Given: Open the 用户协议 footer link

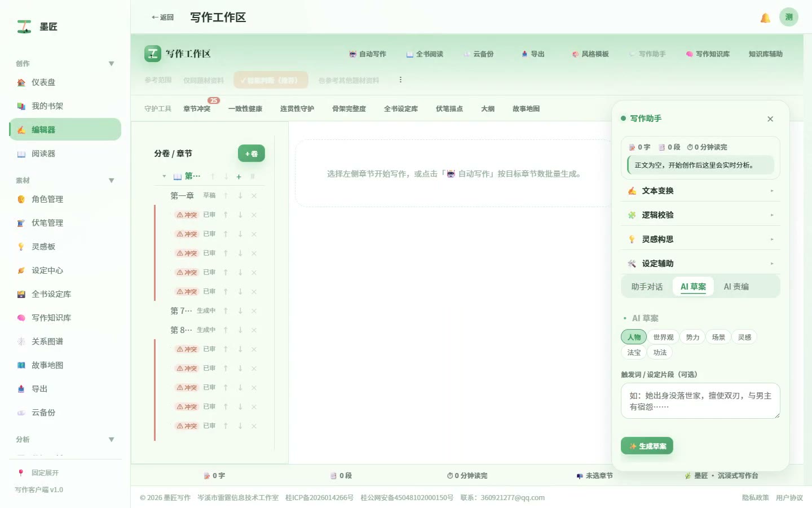Looking at the screenshot, I should click(x=789, y=498).
